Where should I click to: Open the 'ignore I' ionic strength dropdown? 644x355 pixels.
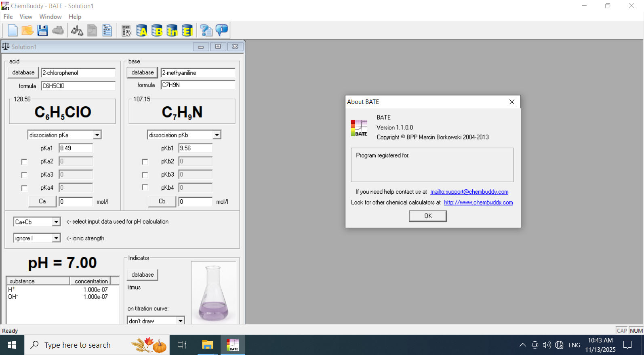pyautogui.click(x=56, y=238)
